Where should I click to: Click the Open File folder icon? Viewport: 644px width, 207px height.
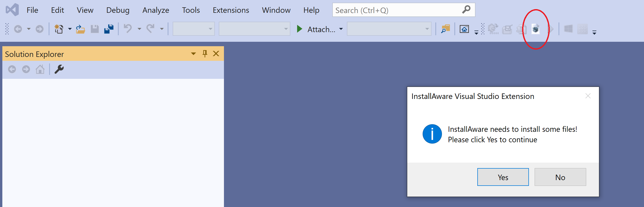tap(80, 29)
